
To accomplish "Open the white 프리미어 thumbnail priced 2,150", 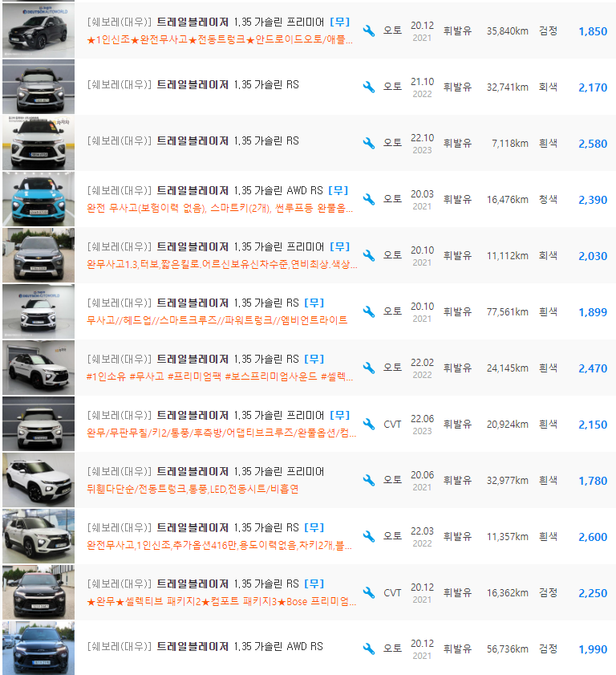I will (38, 424).
